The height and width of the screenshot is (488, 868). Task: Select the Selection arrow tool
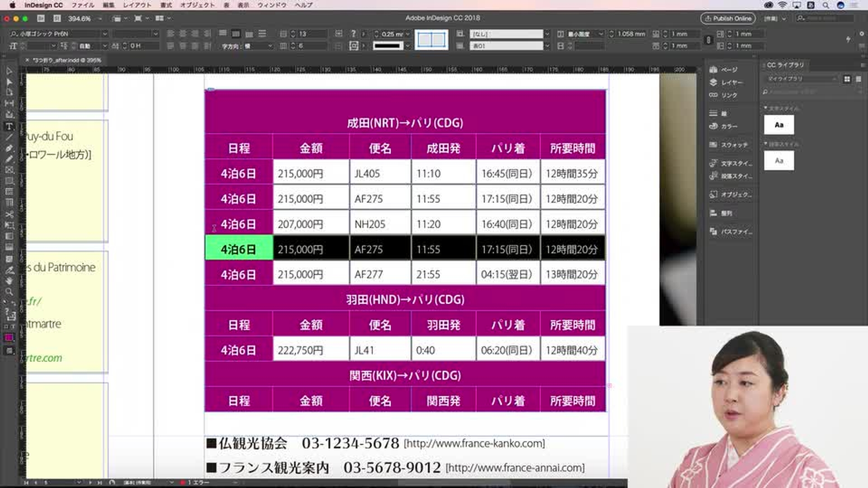pyautogui.click(x=9, y=71)
